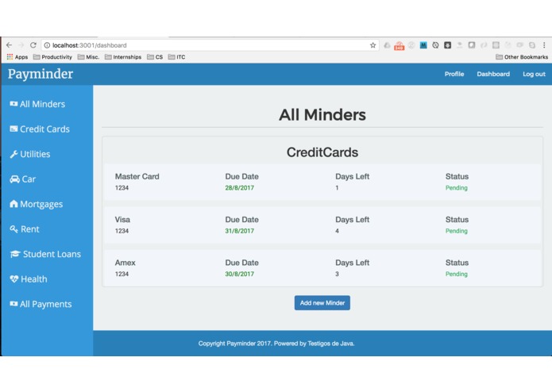
Task: Bookmark page with the star icon
Action: coord(373,45)
